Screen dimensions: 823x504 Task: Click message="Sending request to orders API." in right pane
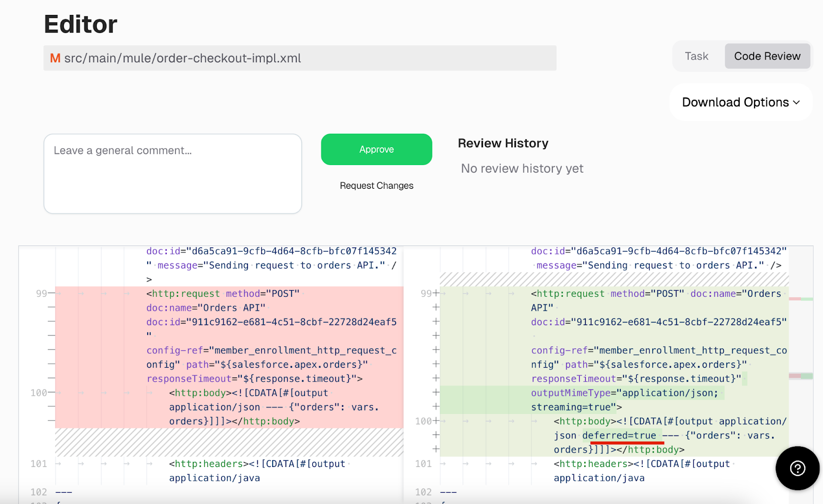coord(650,265)
